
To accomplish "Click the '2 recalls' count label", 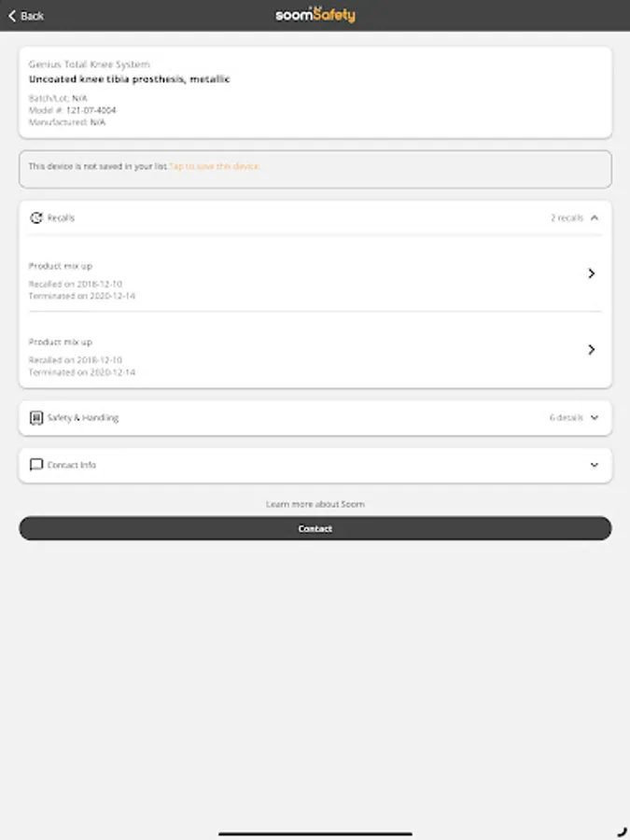I will 567,218.
